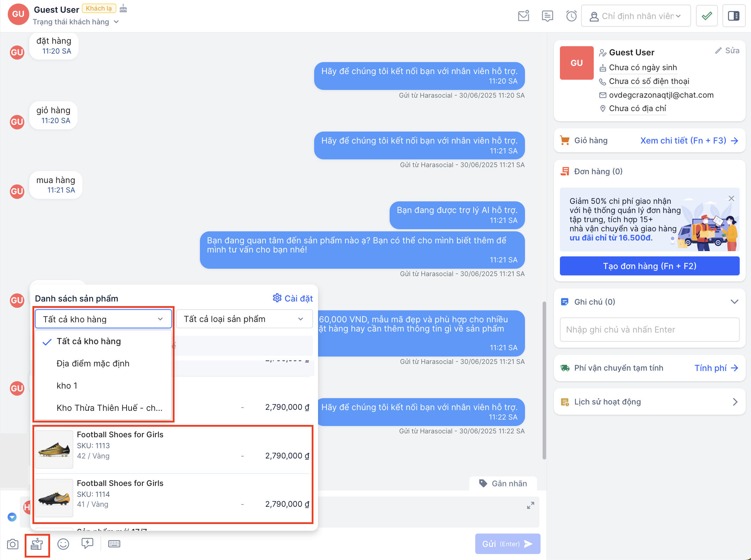The height and width of the screenshot is (560, 751).
Task: Select checked option Tất cả kho hàng
Action: pos(89,341)
